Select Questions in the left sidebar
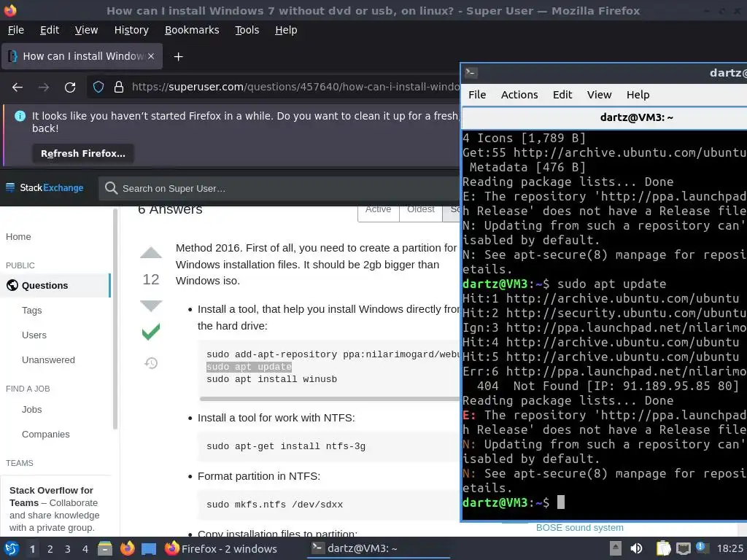 tap(55, 285)
